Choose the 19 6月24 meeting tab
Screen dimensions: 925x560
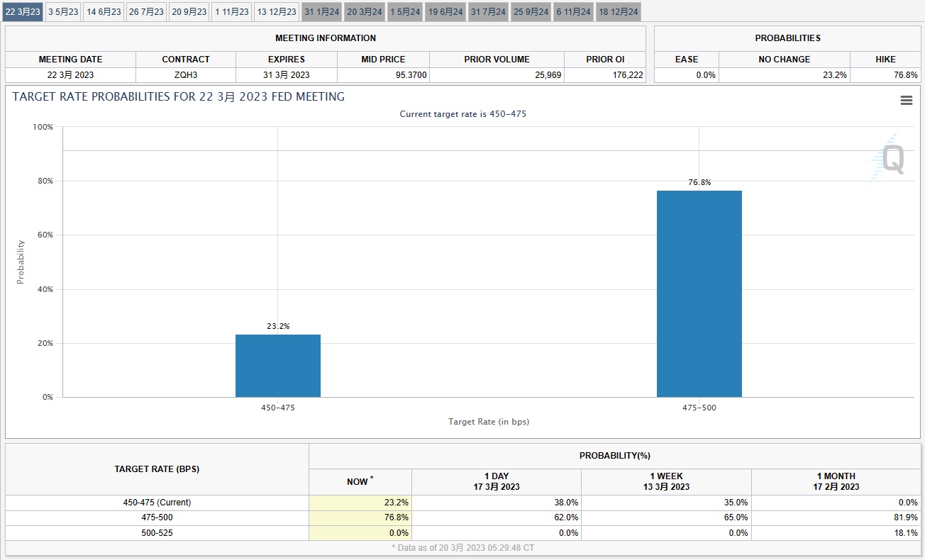tap(445, 12)
